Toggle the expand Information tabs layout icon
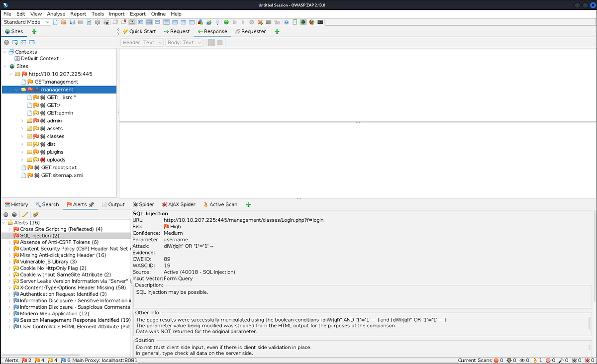This screenshot has height=364, width=597. click(149, 22)
